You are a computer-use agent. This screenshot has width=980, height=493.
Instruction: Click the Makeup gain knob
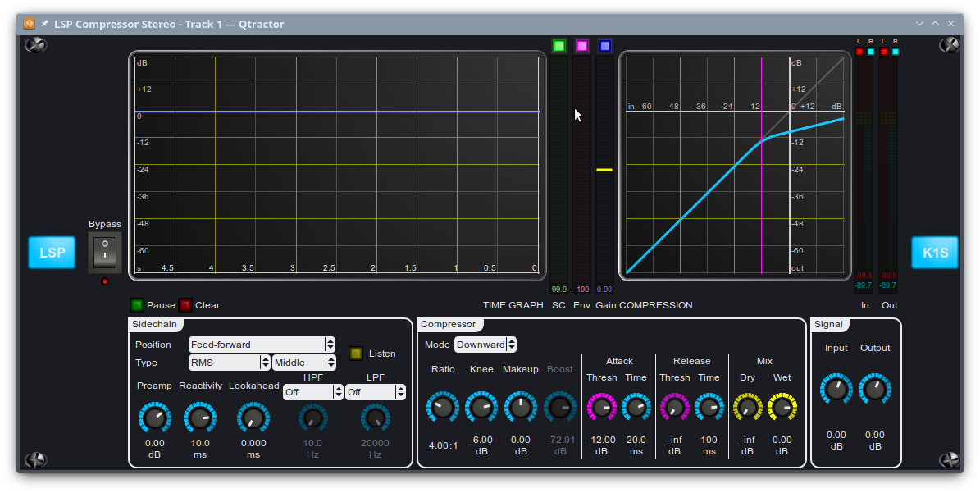click(x=521, y=408)
